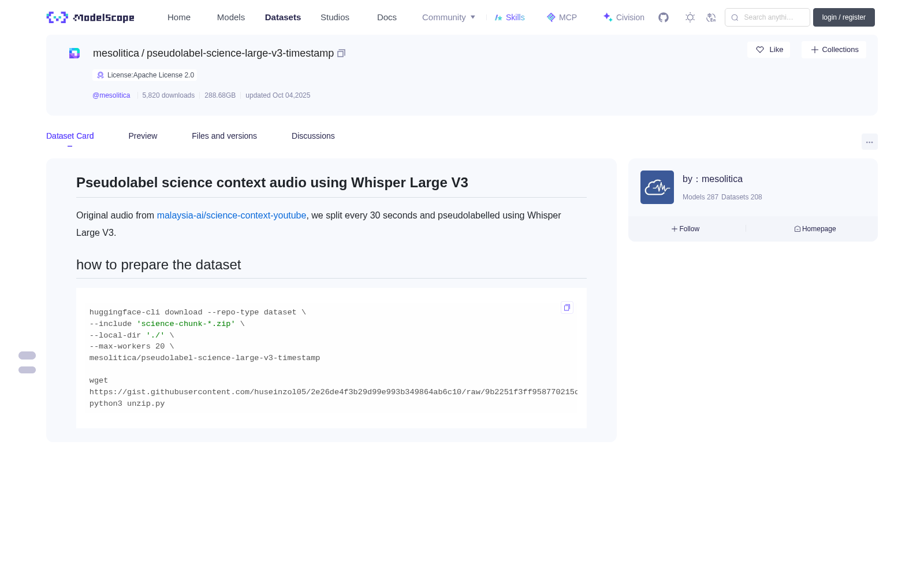Like this dataset
The image size is (924, 578).
click(769, 50)
